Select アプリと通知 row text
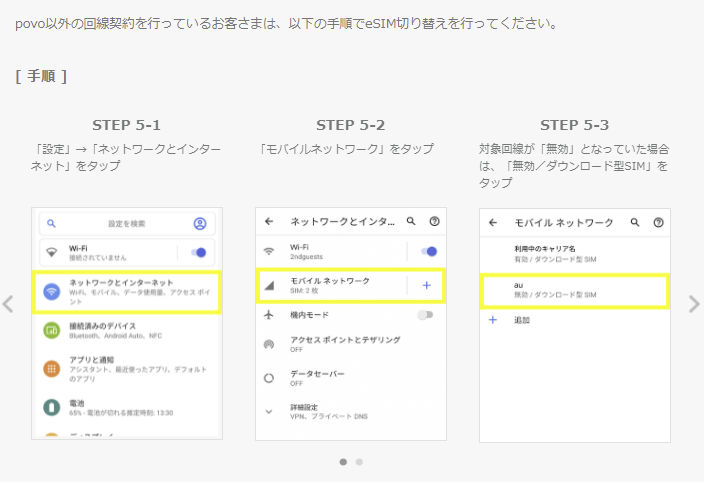This screenshot has height=482, width=704. click(x=138, y=369)
